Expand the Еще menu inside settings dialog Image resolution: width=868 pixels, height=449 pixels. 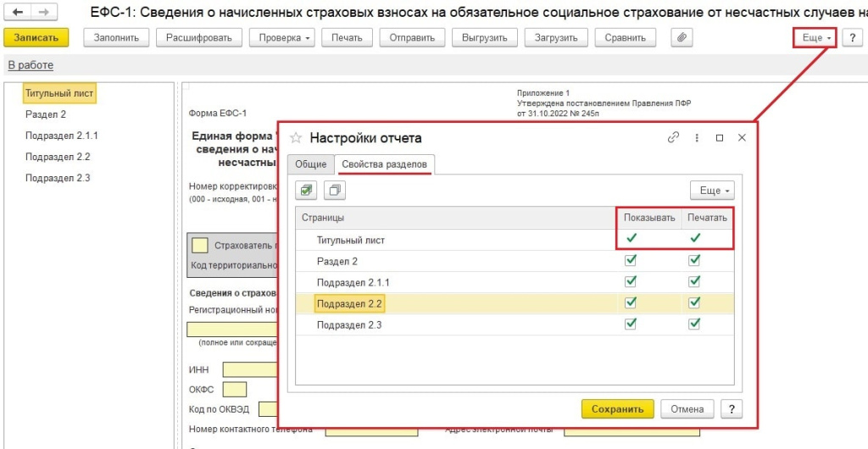point(711,191)
